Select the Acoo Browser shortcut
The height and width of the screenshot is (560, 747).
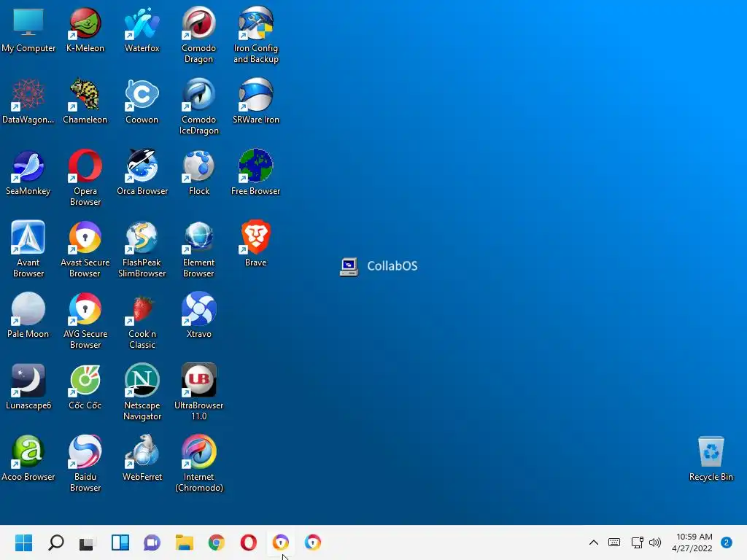click(x=28, y=458)
